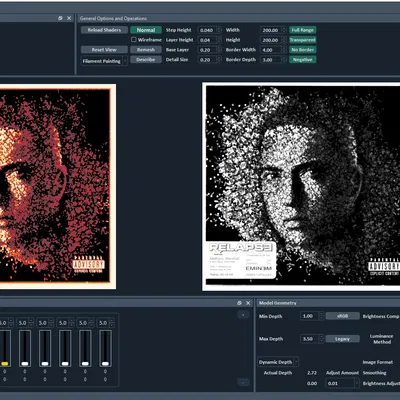Focus the Border Width value field
Viewport: 400px width, 400px height.
coord(271,50)
